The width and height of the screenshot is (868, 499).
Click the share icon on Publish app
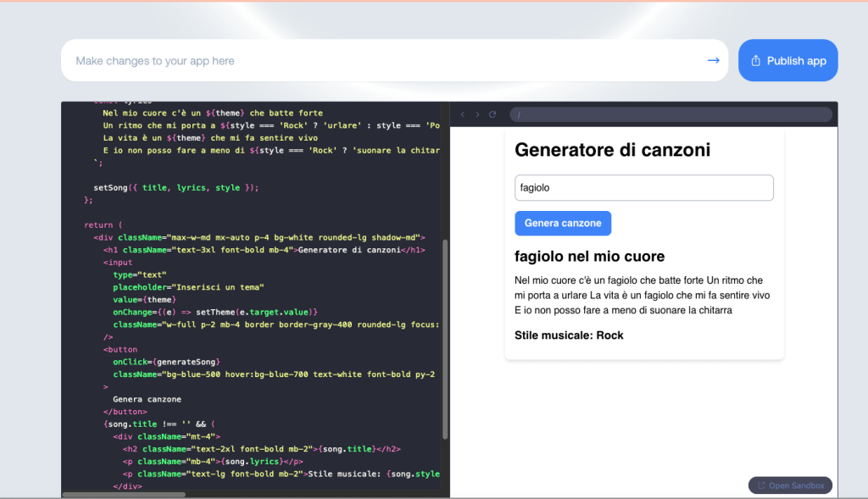click(x=755, y=61)
